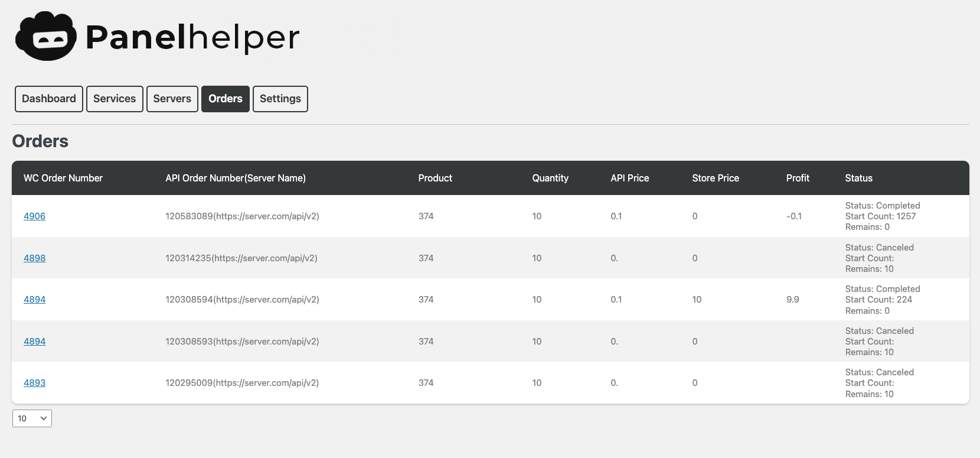This screenshot has width=980, height=458.
Task: Select the active Orders tab
Action: coord(225,99)
